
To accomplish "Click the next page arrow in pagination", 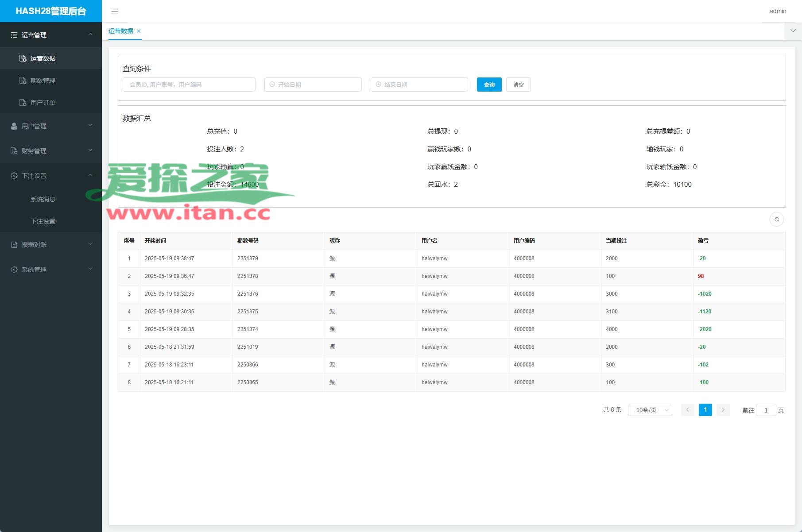I will click(723, 410).
